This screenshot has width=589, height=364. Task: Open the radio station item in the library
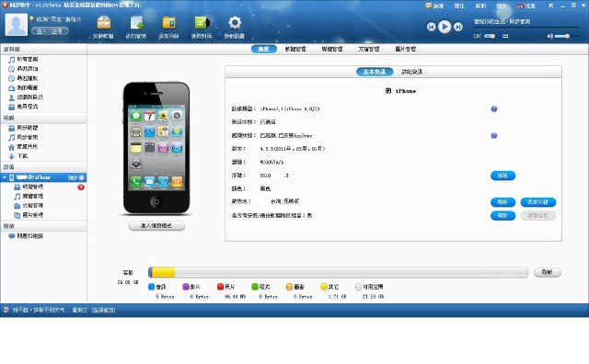23,87
